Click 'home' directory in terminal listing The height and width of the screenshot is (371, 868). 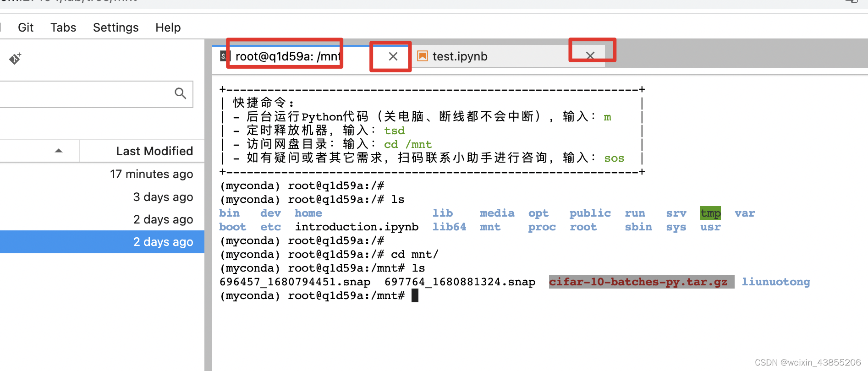click(308, 213)
